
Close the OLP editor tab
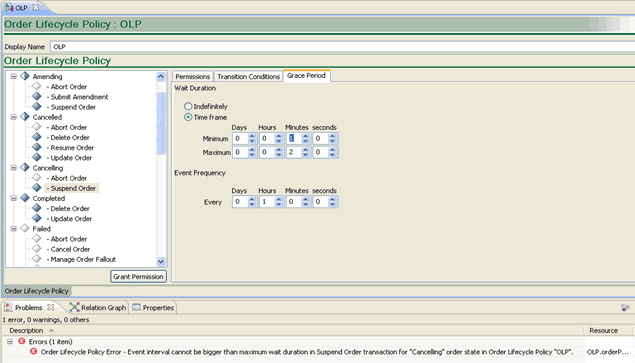(x=36, y=7)
